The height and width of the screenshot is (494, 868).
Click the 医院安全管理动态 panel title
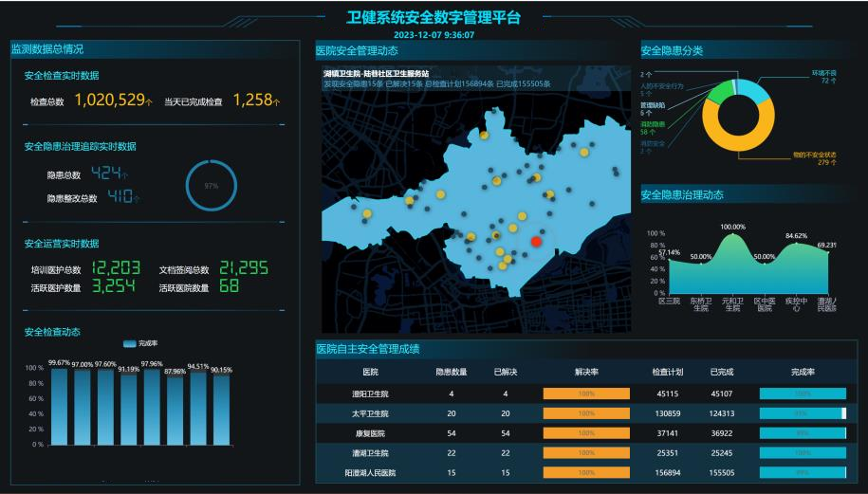pos(357,50)
